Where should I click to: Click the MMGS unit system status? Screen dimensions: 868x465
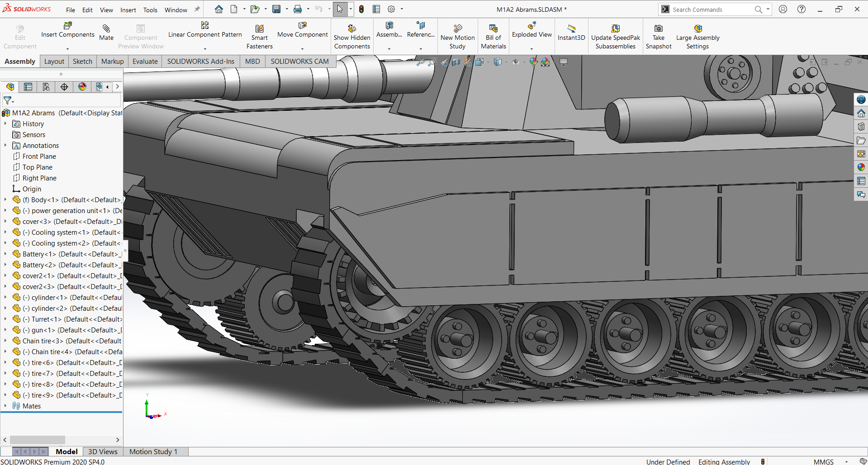click(x=823, y=461)
